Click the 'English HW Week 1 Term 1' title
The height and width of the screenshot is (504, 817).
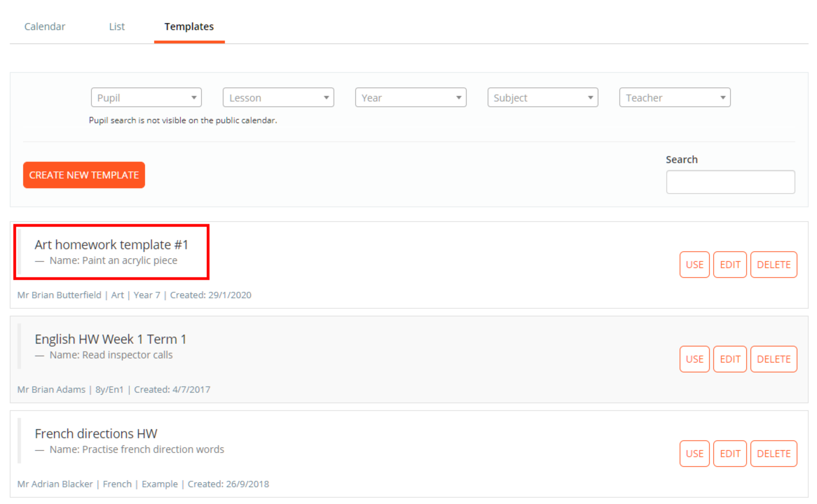point(110,339)
